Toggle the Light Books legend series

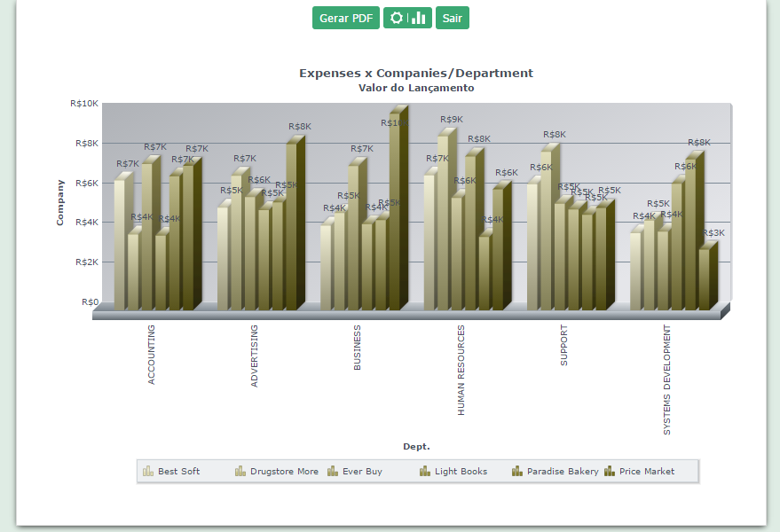[x=425, y=472]
